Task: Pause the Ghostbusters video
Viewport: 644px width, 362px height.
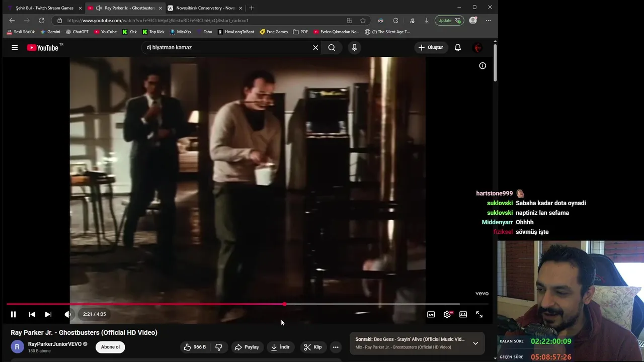Action: (14, 314)
